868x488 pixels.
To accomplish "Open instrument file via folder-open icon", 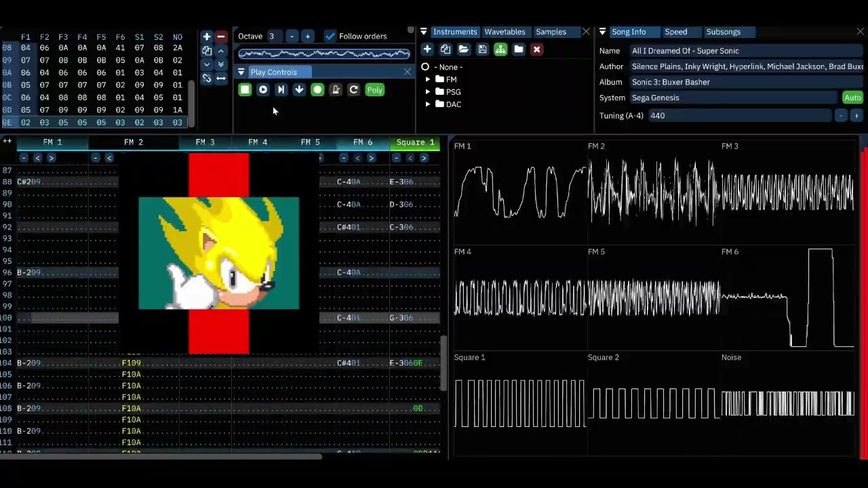I will tap(464, 49).
